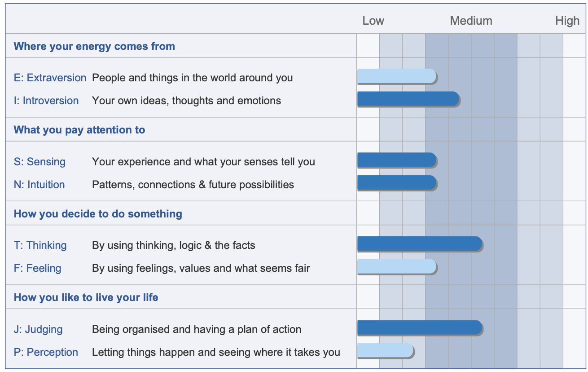
Task: Click the Sensing score bar
Action: (396, 160)
